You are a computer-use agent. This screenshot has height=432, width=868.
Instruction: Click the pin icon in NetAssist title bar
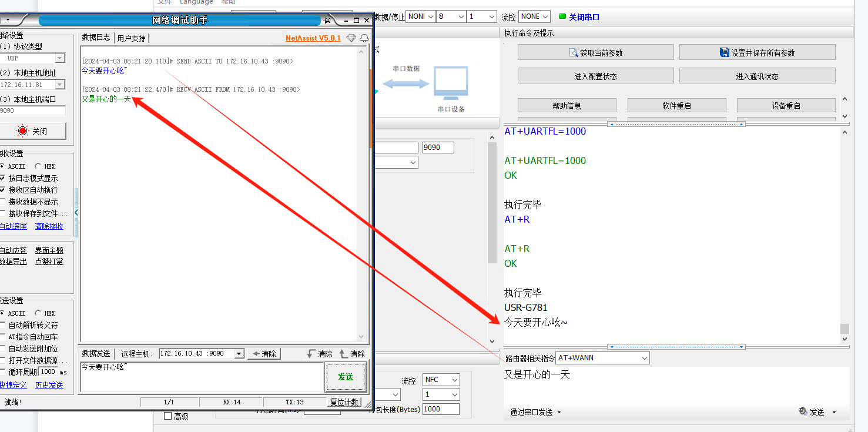[328, 21]
